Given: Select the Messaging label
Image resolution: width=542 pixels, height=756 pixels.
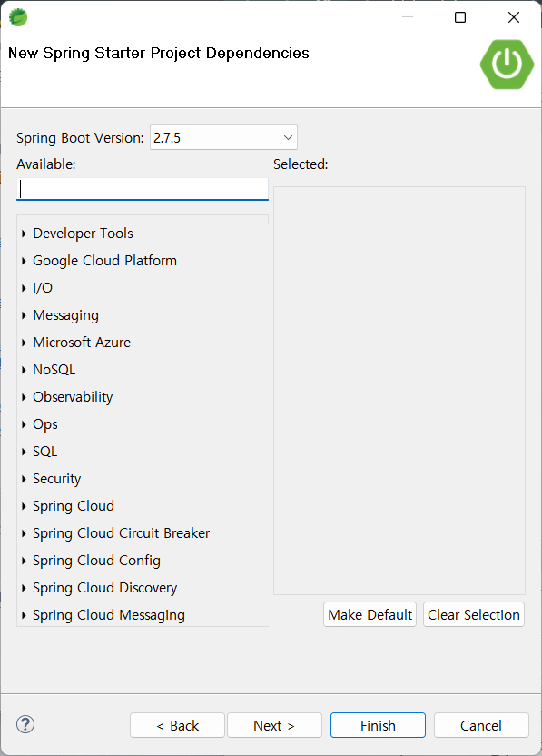Looking at the screenshot, I should [65, 315].
